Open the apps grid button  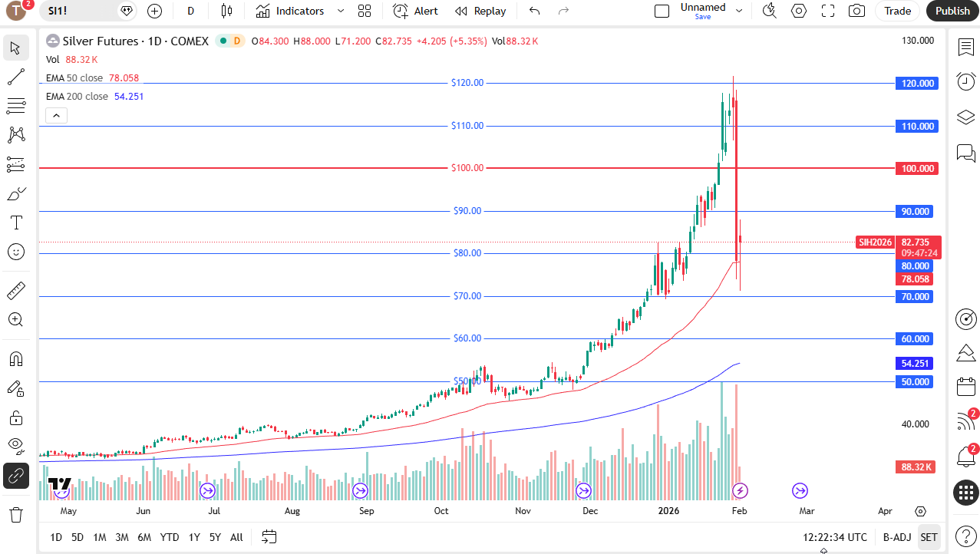pos(965,492)
